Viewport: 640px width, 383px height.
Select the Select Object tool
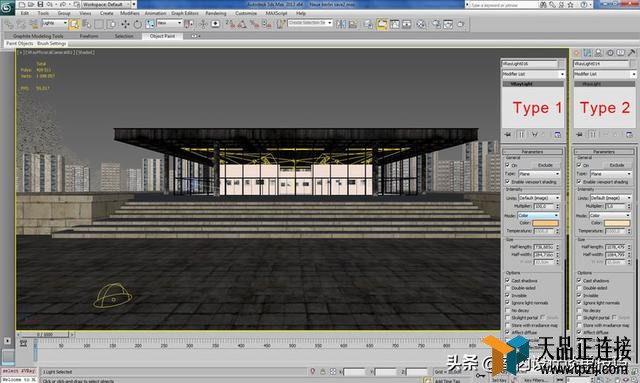(x=74, y=24)
